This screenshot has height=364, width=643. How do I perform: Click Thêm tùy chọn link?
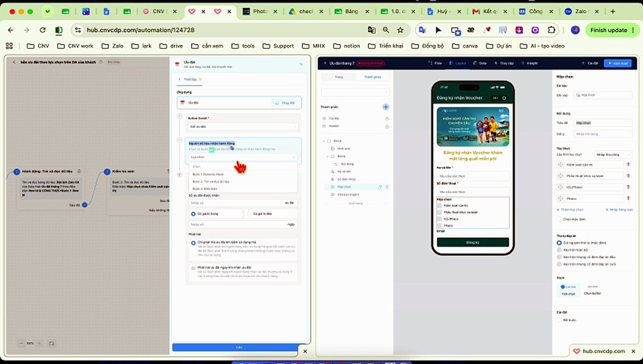[x=570, y=209]
